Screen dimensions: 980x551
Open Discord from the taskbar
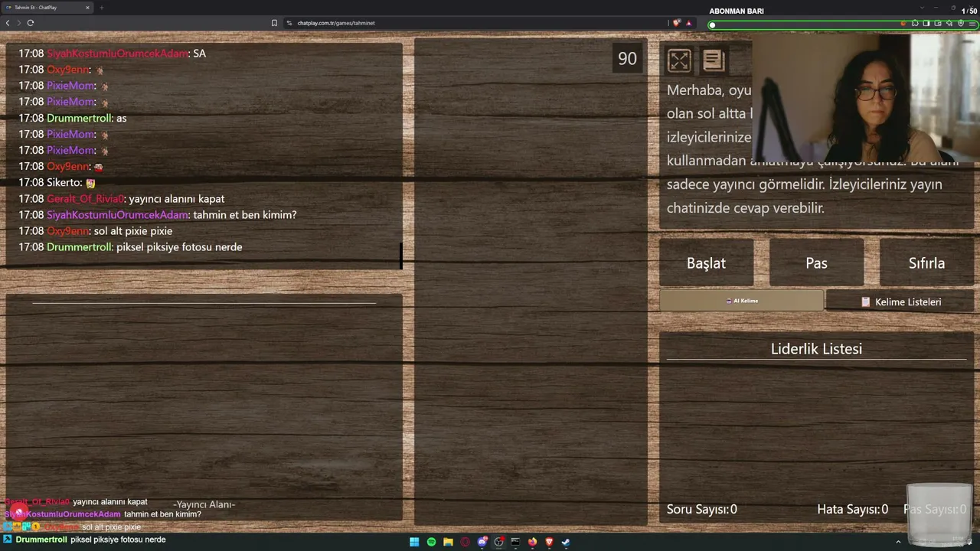click(482, 542)
